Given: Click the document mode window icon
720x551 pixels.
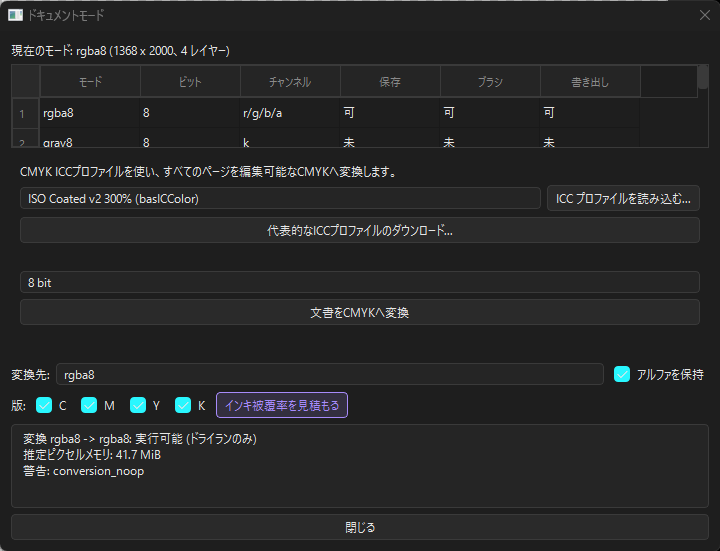Looking at the screenshot, I should 15,15.
